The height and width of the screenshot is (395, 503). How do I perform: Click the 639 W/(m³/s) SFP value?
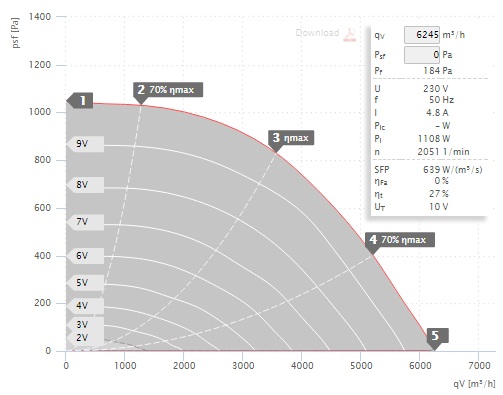click(453, 170)
